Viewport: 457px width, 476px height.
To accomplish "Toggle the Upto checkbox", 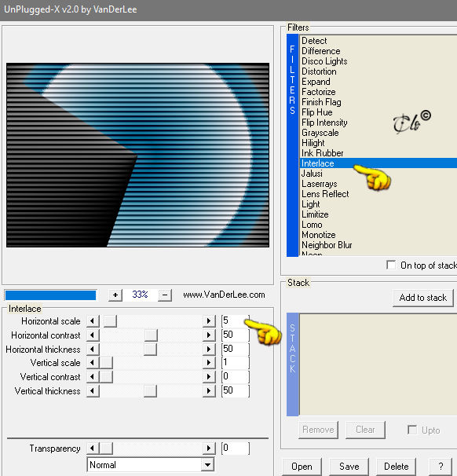I will click(412, 430).
